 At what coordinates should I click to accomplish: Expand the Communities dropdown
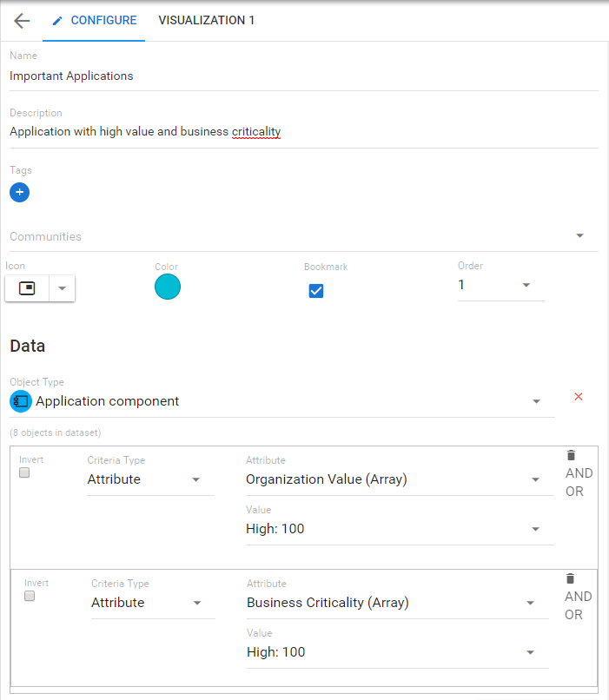[579, 236]
